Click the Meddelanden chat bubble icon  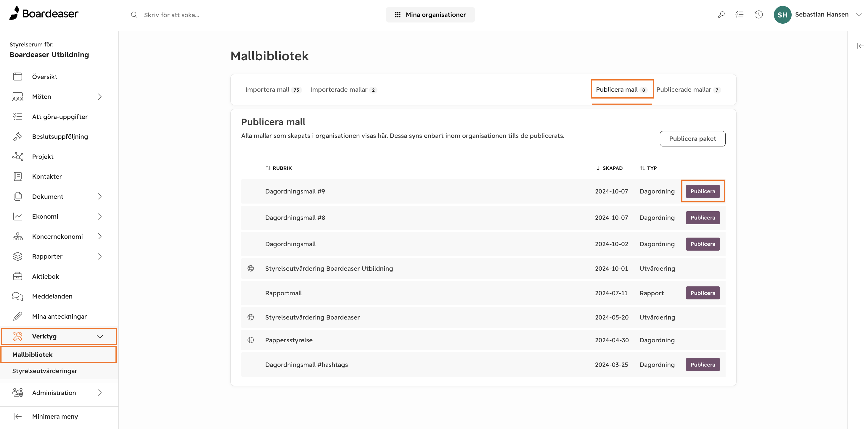[17, 296]
